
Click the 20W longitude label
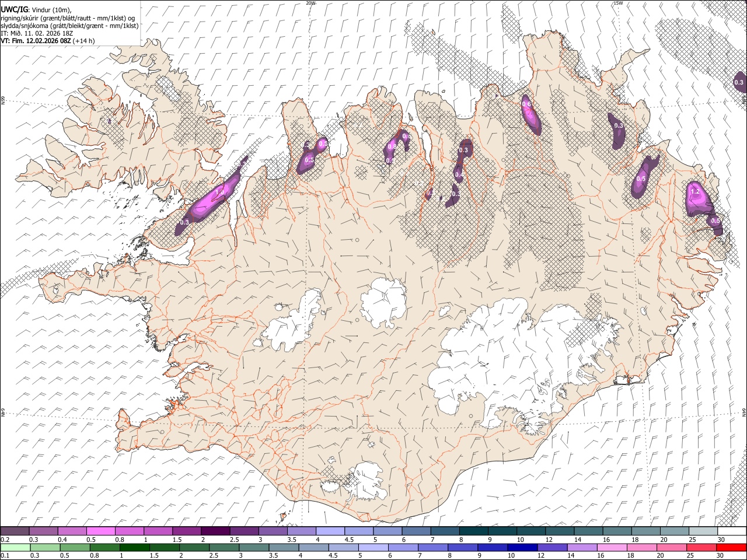coord(310,3)
